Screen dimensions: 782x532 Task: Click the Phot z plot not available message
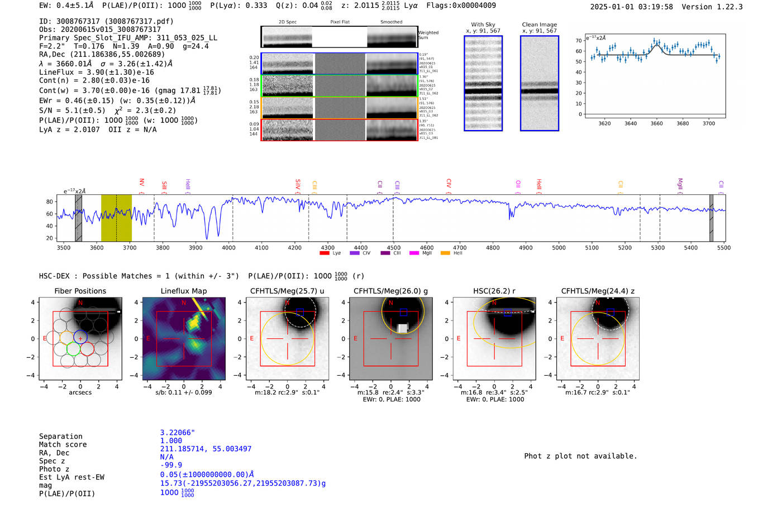tap(580, 456)
